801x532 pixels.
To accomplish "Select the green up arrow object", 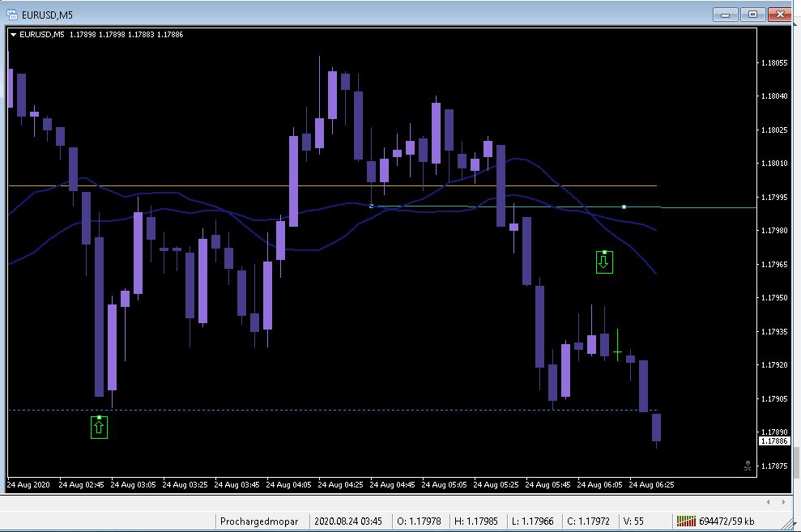I will [x=99, y=428].
